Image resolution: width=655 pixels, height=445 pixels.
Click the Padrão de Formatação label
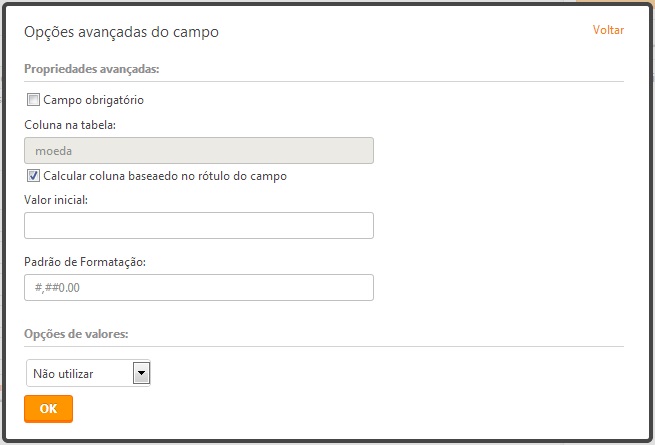tap(85, 262)
